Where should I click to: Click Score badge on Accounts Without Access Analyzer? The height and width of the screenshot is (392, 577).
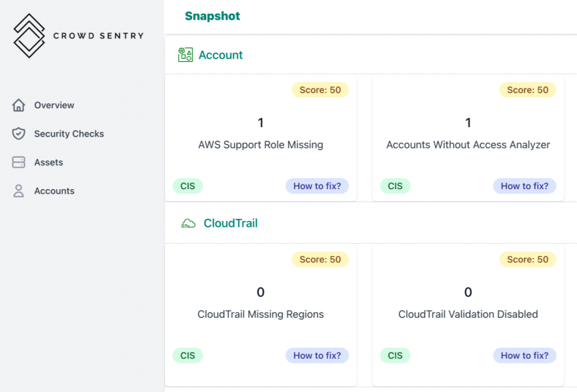click(528, 90)
